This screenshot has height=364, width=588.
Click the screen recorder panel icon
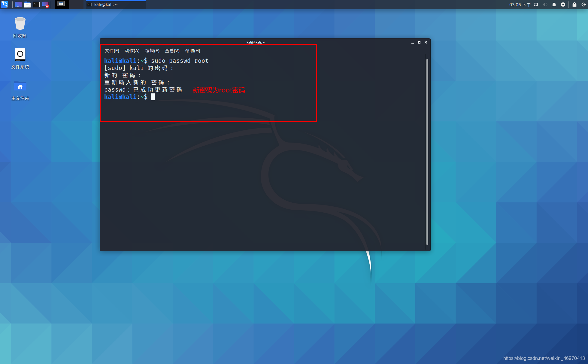pos(45,5)
